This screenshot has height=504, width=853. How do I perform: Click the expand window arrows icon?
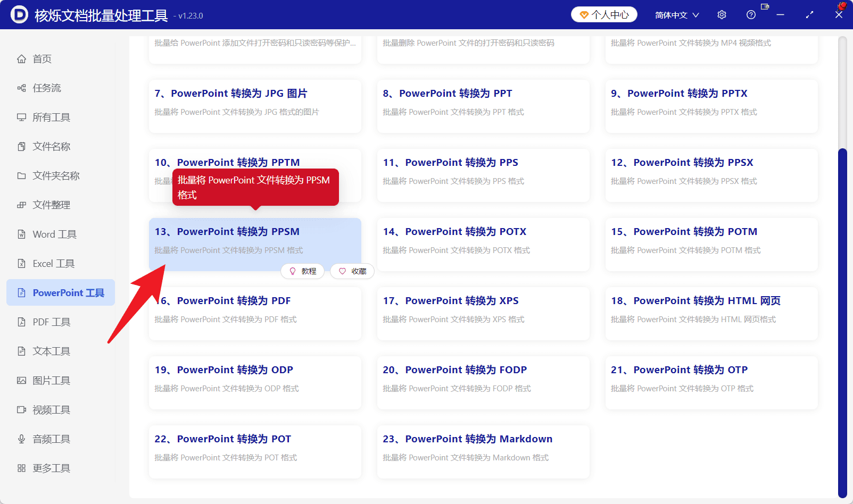[809, 15]
